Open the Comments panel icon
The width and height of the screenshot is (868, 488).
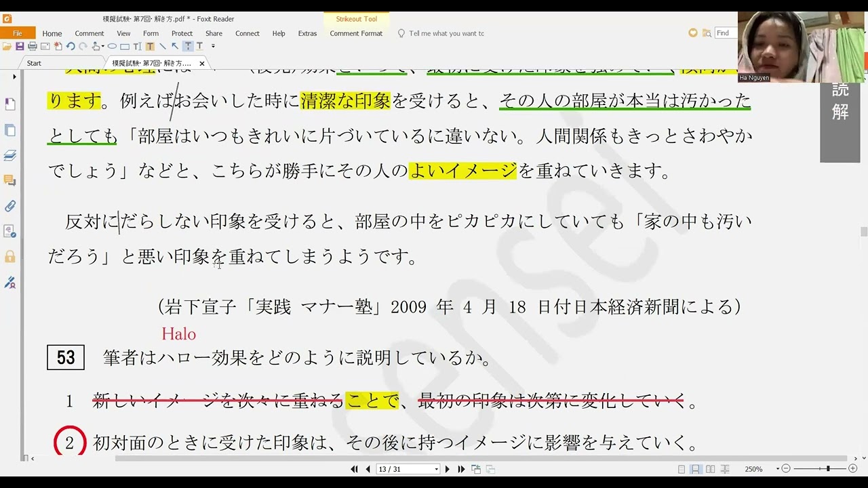[10, 180]
